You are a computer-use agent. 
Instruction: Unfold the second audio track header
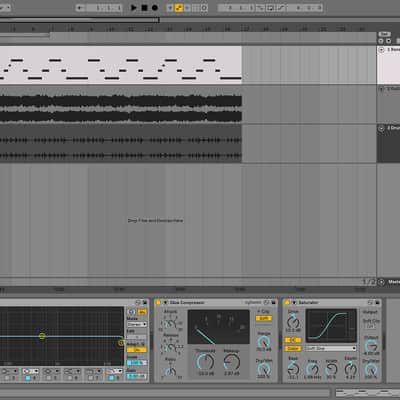pyautogui.click(x=381, y=89)
